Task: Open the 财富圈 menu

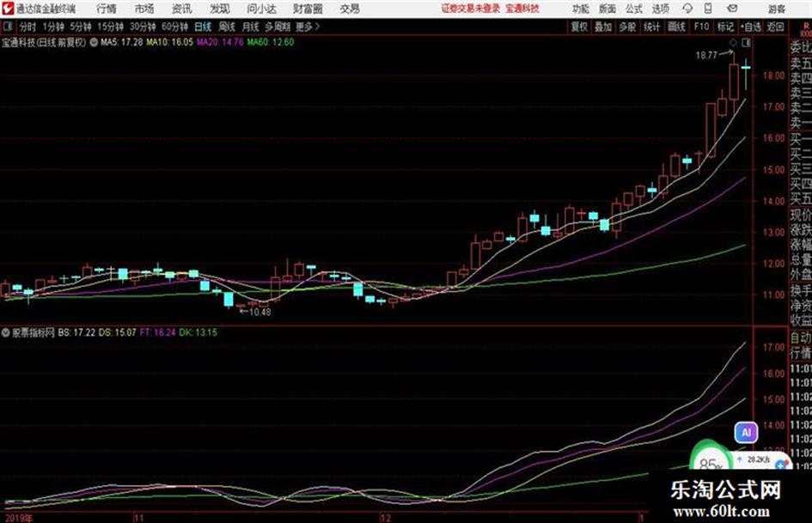Action: (x=308, y=9)
